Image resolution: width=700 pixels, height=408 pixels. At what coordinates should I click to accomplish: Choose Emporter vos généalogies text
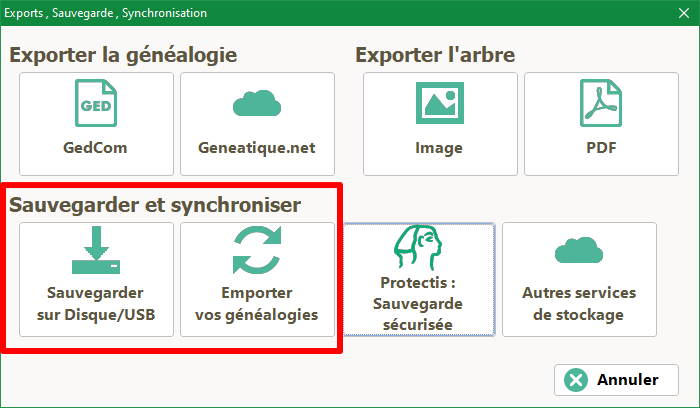pos(257,304)
